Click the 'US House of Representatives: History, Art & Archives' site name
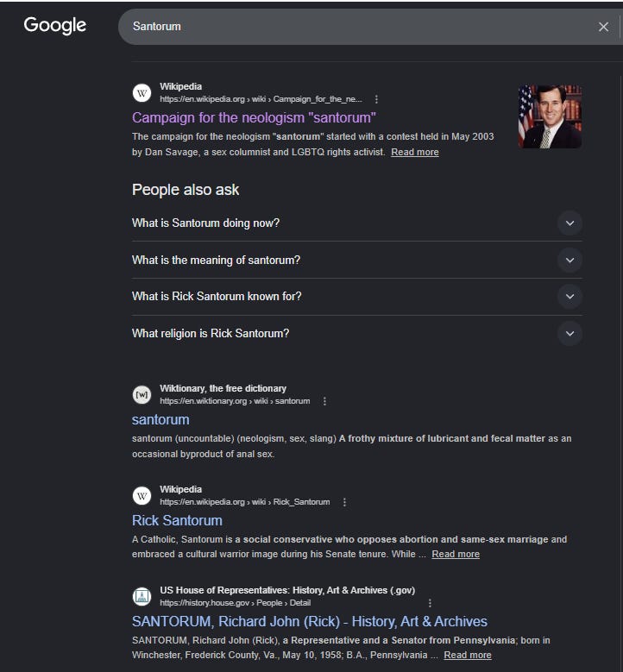The height and width of the screenshot is (672, 623). (x=287, y=591)
